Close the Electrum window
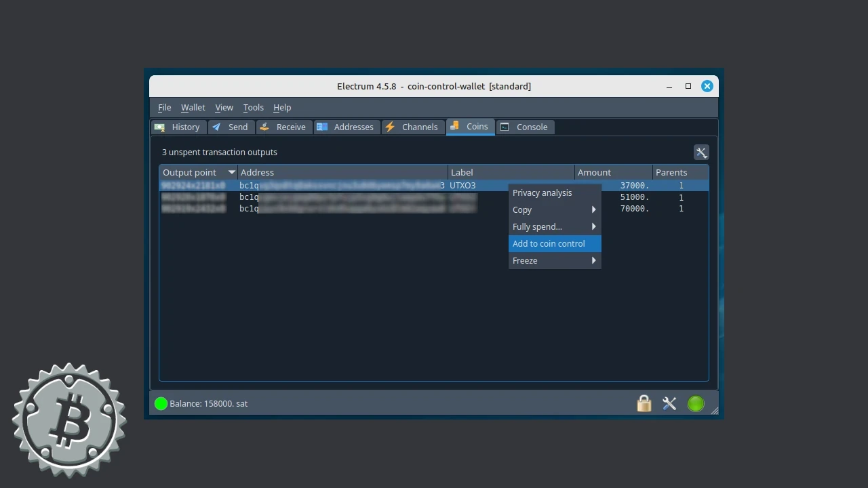 [707, 86]
